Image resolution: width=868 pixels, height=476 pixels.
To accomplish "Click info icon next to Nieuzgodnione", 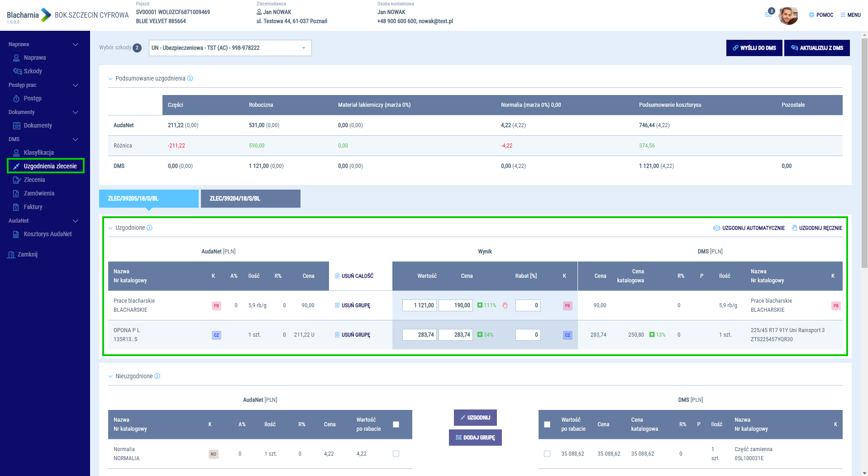I will coord(157,376).
